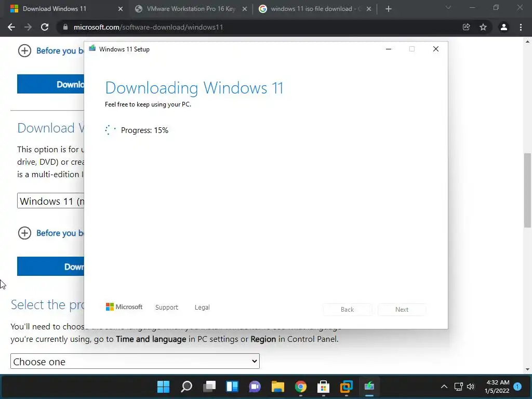The height and width of the screenshot is (399, 532).
Task: Open network settings from tray icon
Action: tap(458, 387)
